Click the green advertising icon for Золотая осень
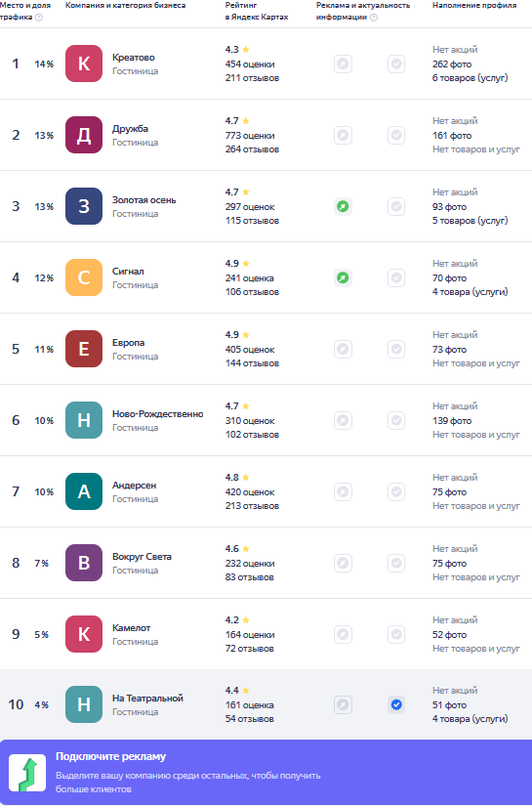This screenshot has height=806, width=532. pyautogui.click(x=343, y=207)
